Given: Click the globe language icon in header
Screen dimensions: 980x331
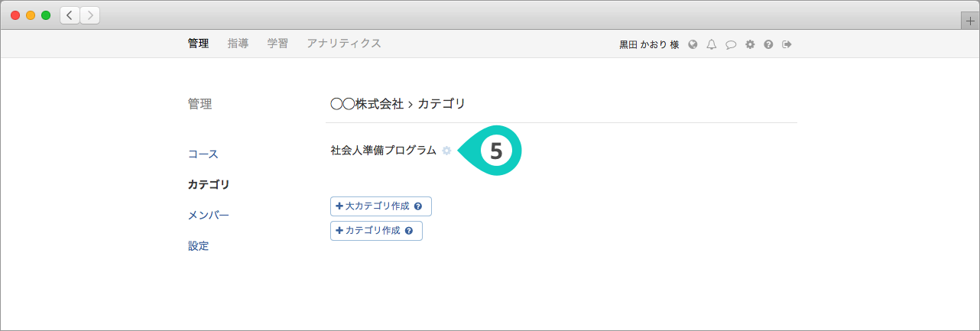Looking at the screenshot, I should [693, 44].
